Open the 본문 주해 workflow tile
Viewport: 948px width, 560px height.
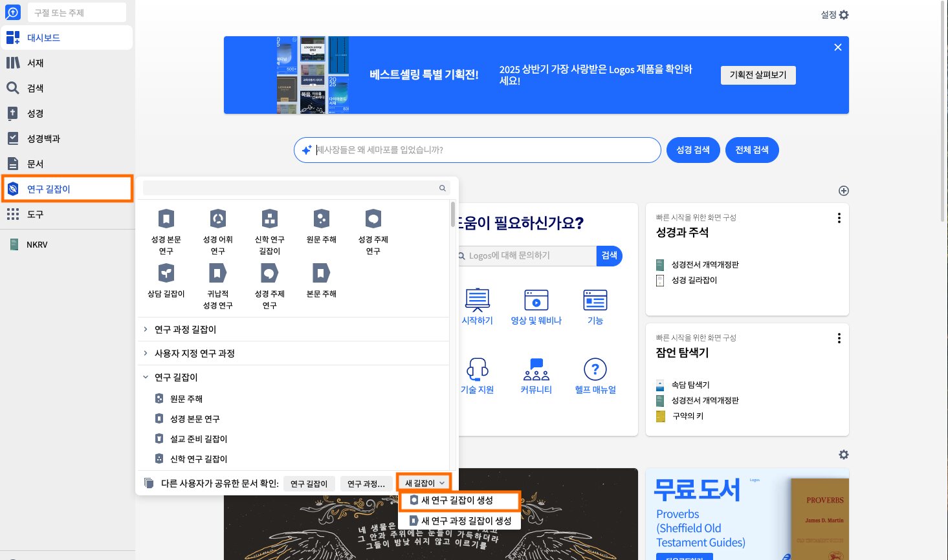(x=322, y=281)
